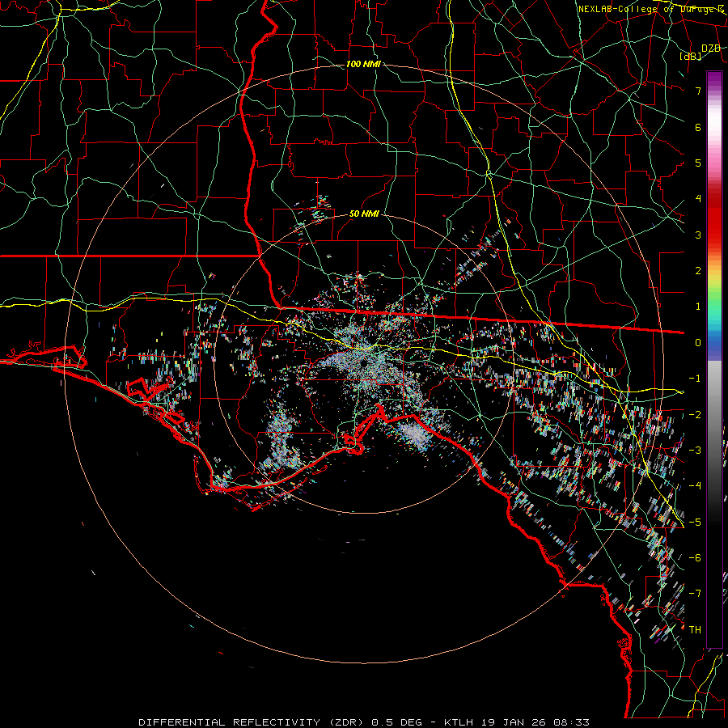Click the "6" value on the color scale
The width and height of the screenshot is (728, 728).
(698, 127)
